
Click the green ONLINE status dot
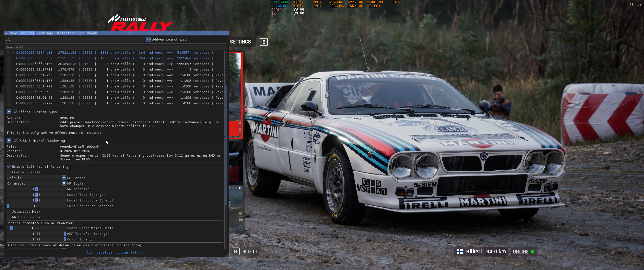point(532,252)
